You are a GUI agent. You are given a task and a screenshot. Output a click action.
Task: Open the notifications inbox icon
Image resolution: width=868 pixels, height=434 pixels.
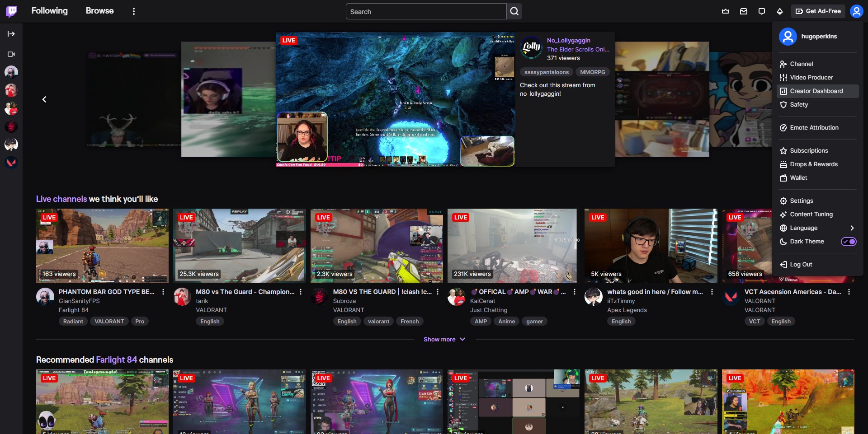[x=744, y=11]
